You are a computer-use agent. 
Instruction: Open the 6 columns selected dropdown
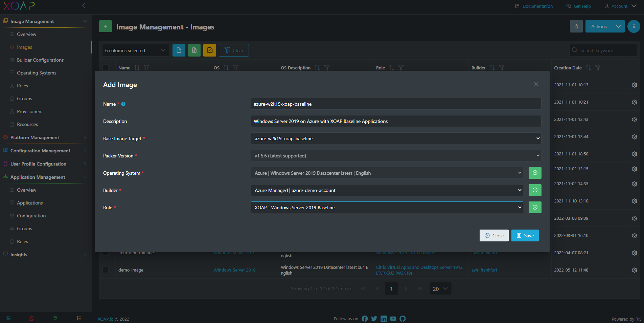point(136,50)
